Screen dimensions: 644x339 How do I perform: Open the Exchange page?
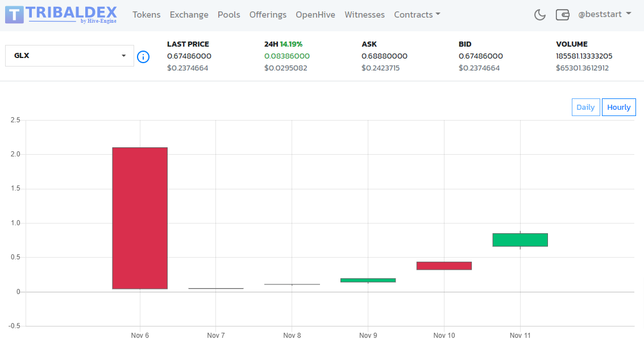pos(189,14)
